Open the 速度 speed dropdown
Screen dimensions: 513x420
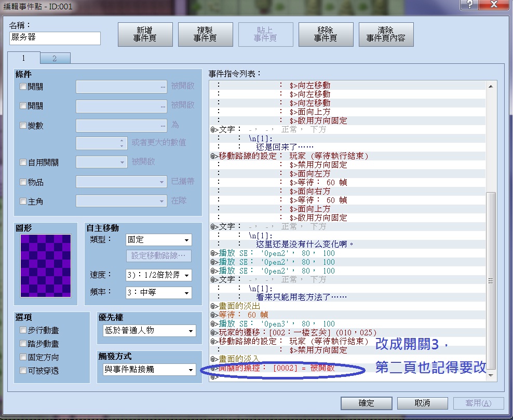(x=159, y=275)
